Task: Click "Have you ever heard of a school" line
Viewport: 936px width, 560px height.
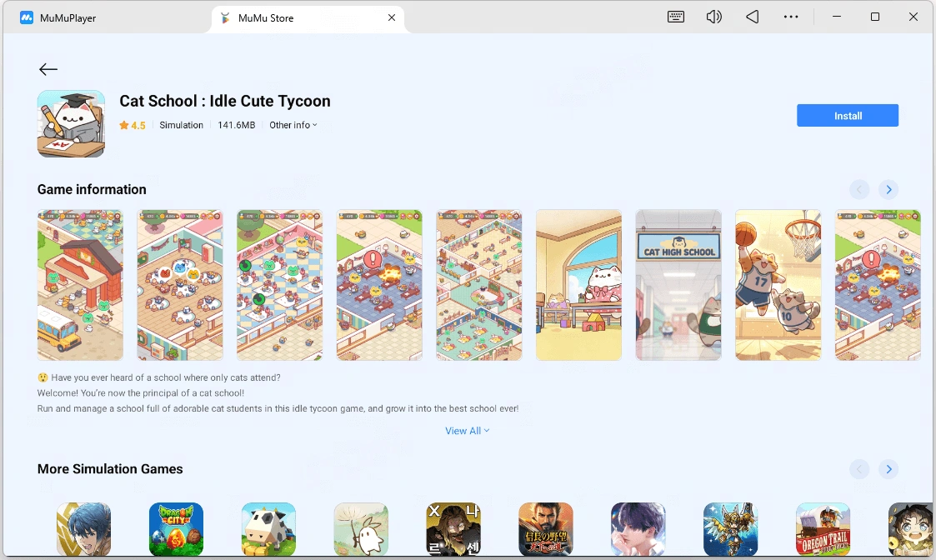Action: [159, 377]
